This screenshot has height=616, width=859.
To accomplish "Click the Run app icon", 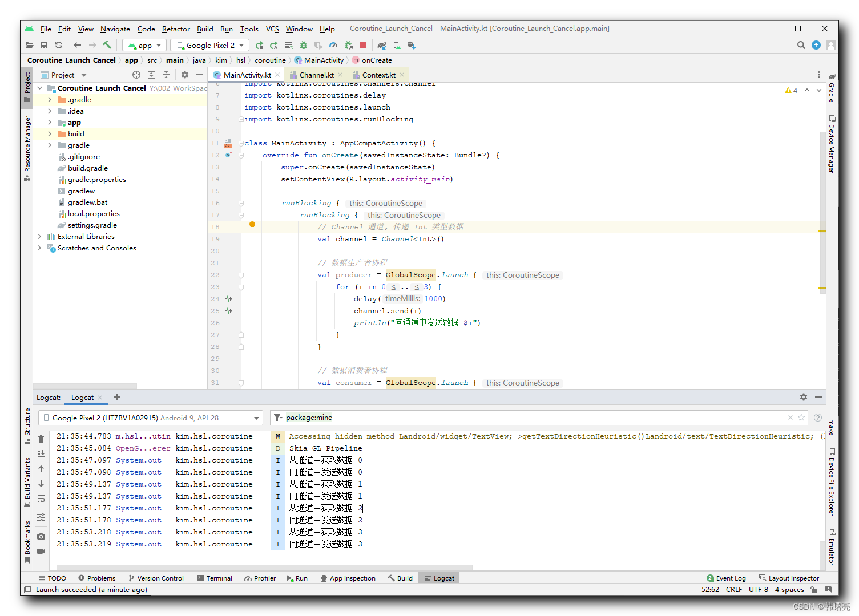I will coord(259,45).
